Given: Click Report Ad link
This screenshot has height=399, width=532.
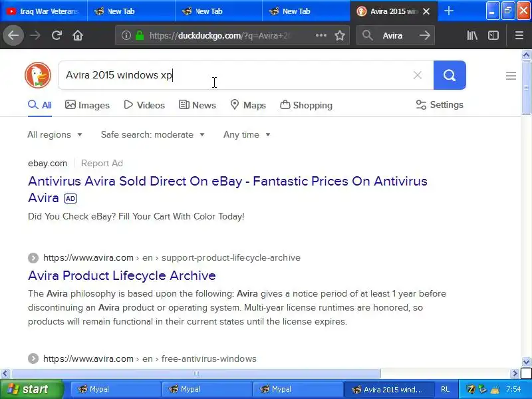Looking at the screenshot, I should coord(102,163).
